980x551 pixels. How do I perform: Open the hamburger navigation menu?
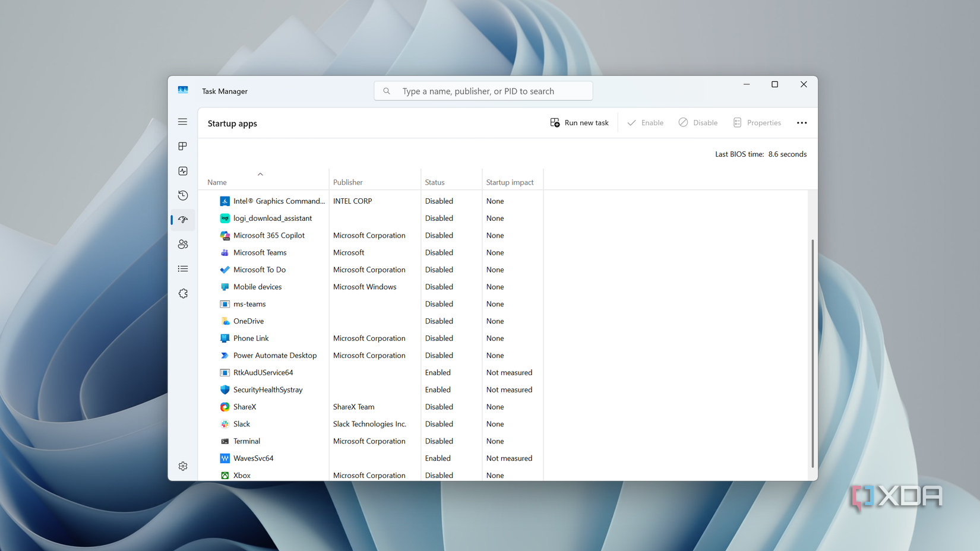coord(183,122)
